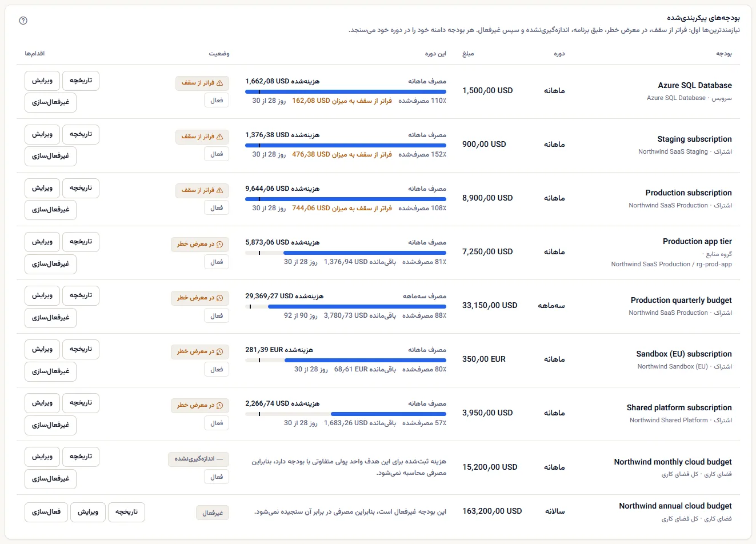Click the 15,200٫00 USD amount
The width and height of the screenshot is (756, 544).
pyautogui.click(x=490, y=467)
